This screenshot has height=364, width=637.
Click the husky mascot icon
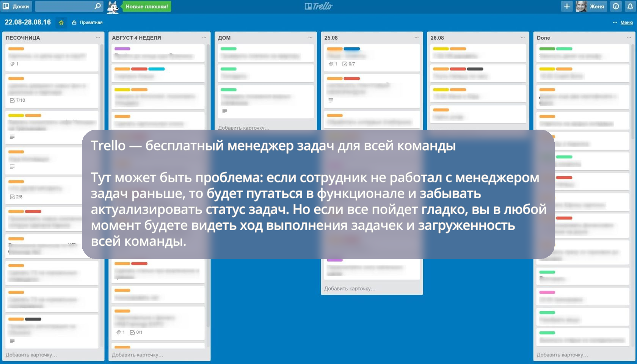[x=113, y=7]
